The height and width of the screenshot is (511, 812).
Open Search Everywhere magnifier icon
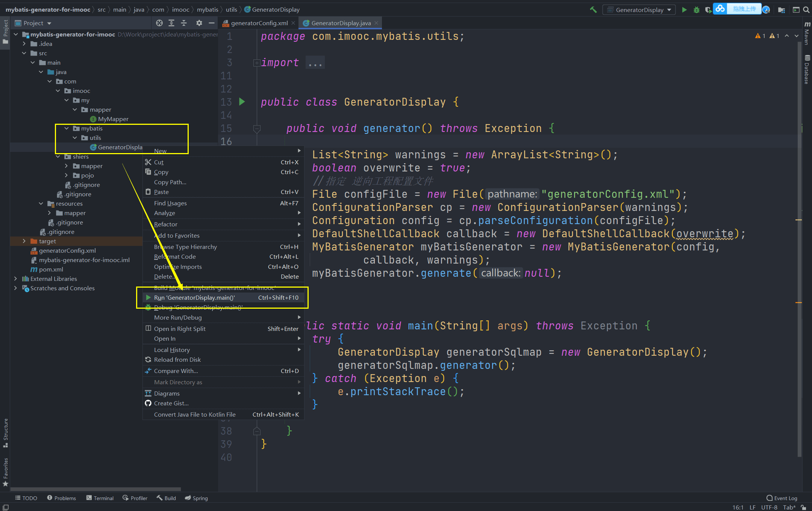[x=806, y=10]
